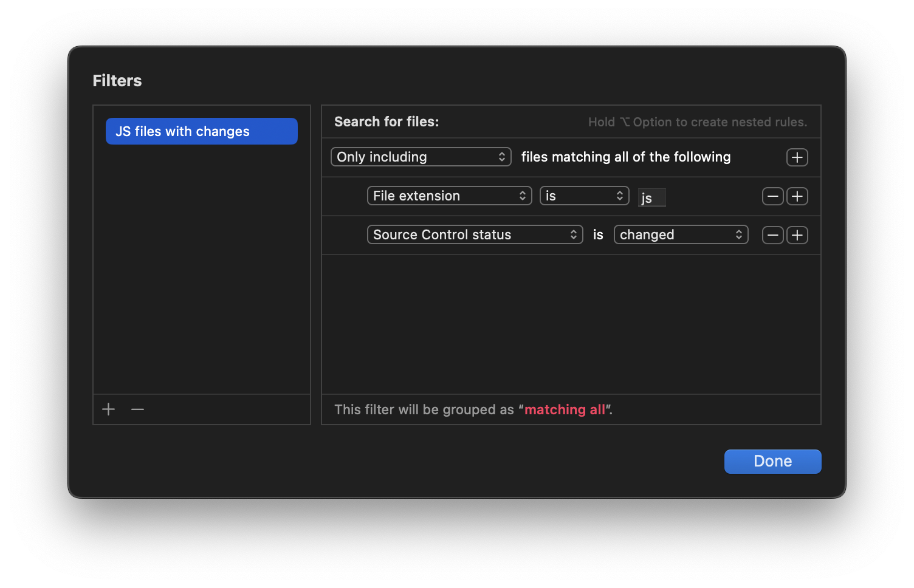Screen dimensions: 914x588
Task: Click the 'Search for files:' heading
Action: click(387, 121)
